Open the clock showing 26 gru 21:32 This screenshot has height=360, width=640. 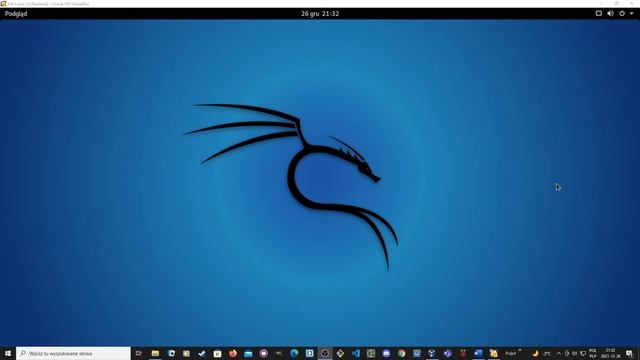(320, 13)
